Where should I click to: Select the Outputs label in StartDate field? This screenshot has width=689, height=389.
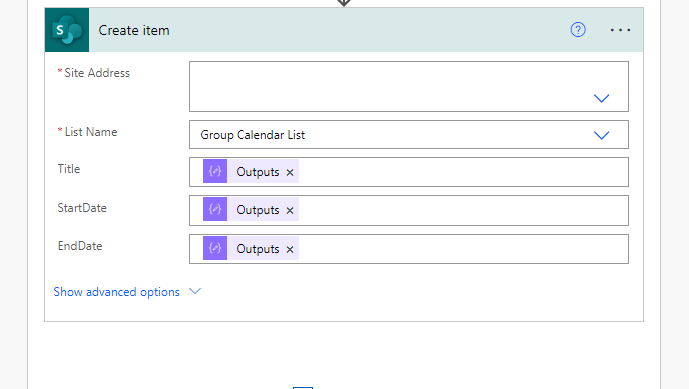click(x=257, y=210)
